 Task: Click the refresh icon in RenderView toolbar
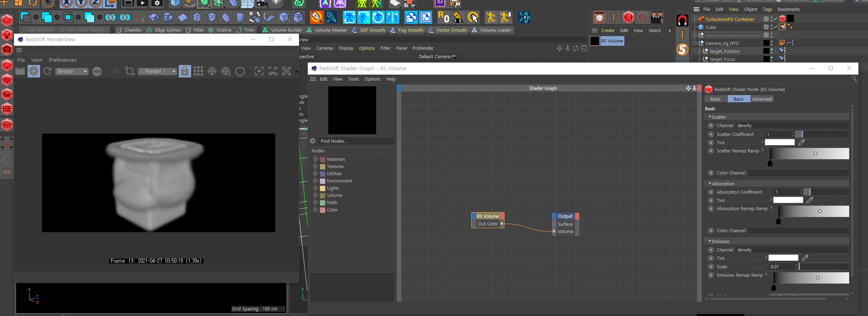click(x=47, y=71)
